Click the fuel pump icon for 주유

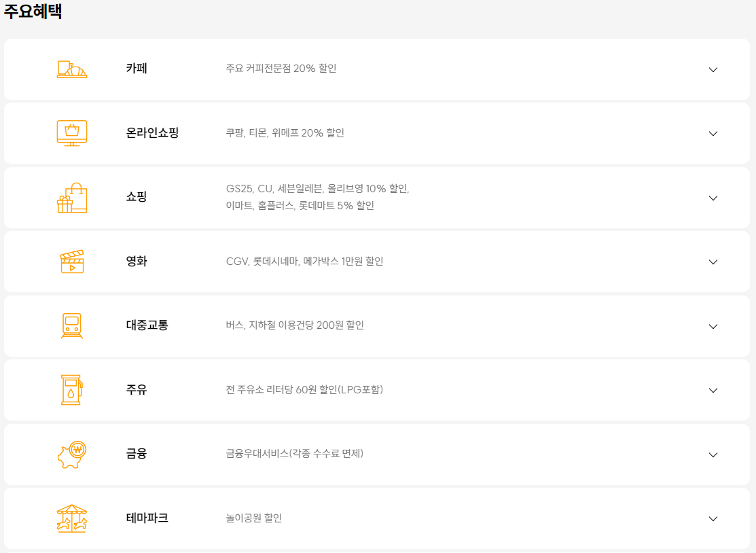(x=71, y=390)
